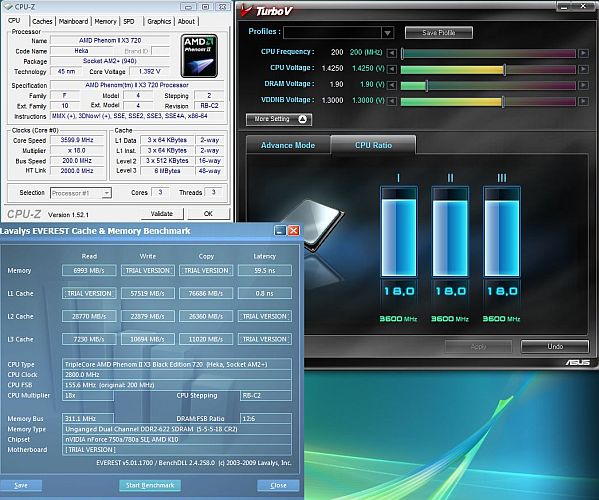Click the Core Speed 3599.9 MHz field
Screen dimensions: 599x500
(x=77, y=140)
